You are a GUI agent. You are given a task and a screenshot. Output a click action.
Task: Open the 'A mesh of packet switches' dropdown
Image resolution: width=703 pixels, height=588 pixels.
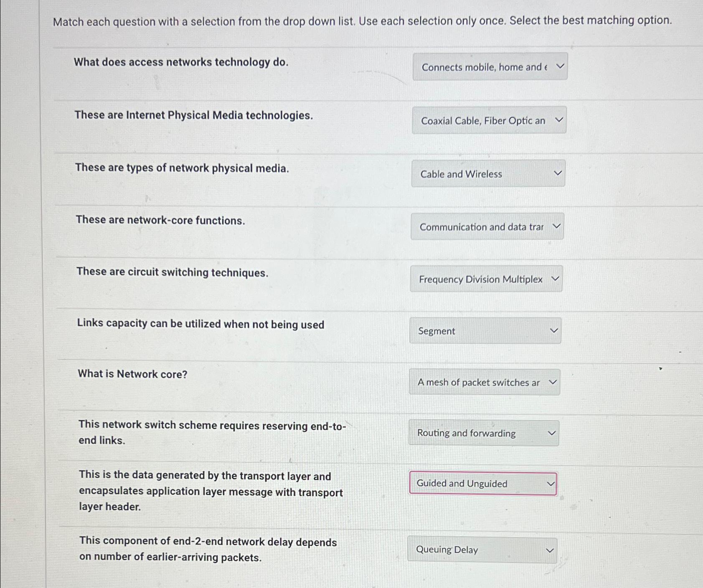484,382
